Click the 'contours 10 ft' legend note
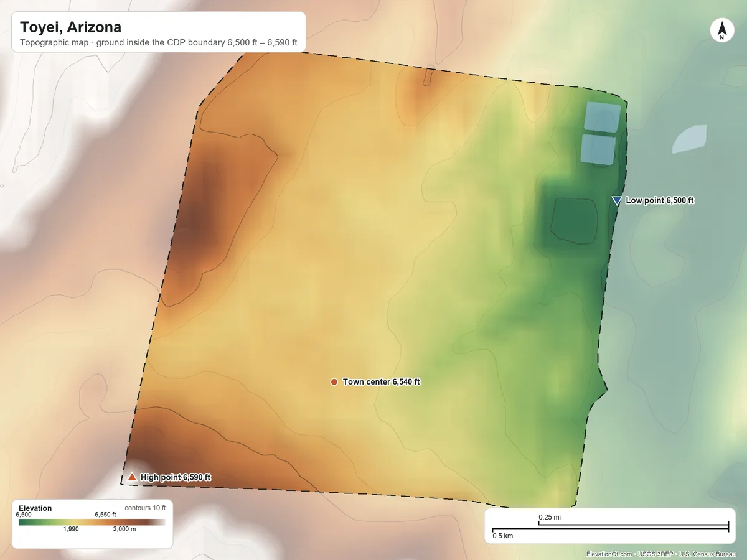 145,508
